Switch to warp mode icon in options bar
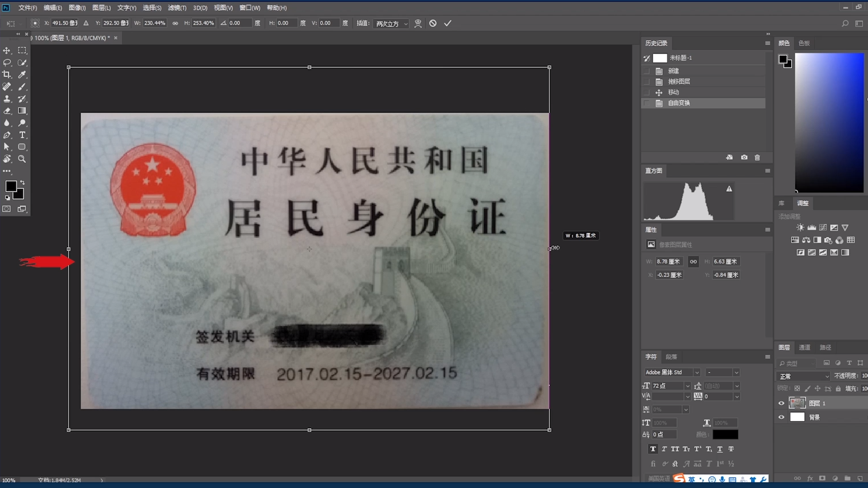This screenshot has width=868, height=488. pos(418,23)
